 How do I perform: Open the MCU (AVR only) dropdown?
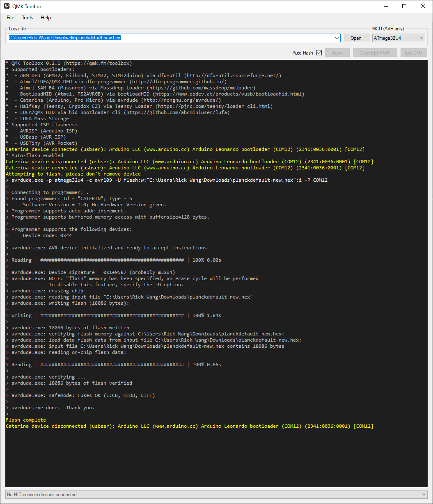coord(422,37)
